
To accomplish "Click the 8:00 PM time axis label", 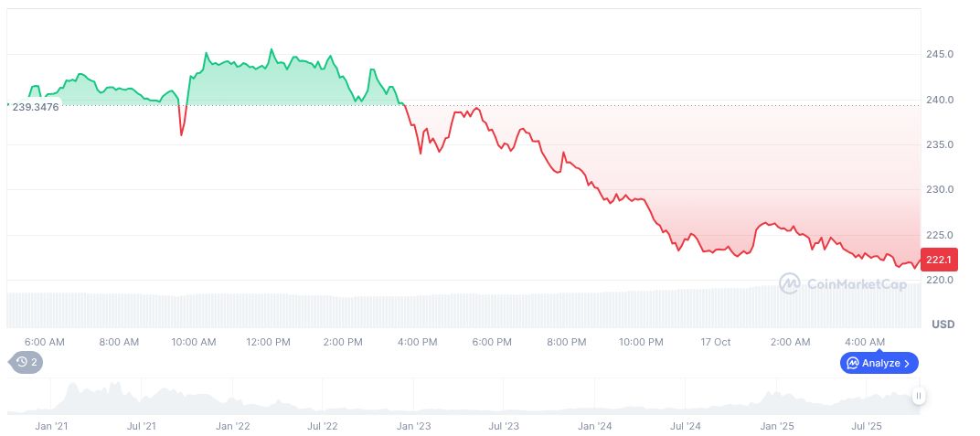I will 566,342.
